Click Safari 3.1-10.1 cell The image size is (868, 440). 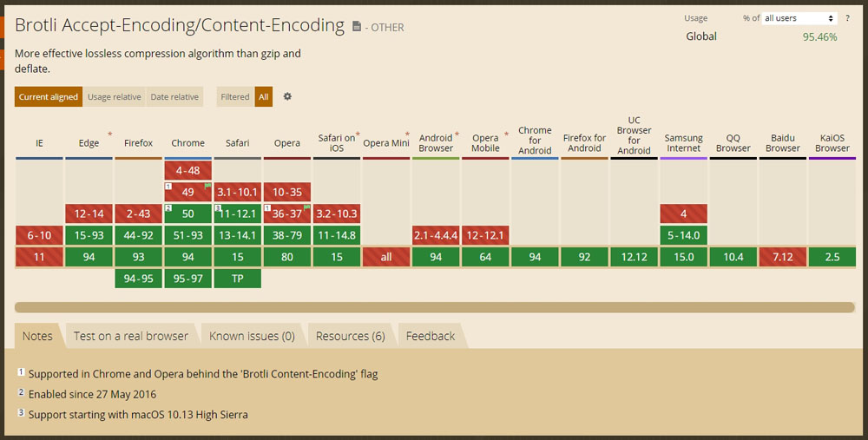click(x=238, y=192)
